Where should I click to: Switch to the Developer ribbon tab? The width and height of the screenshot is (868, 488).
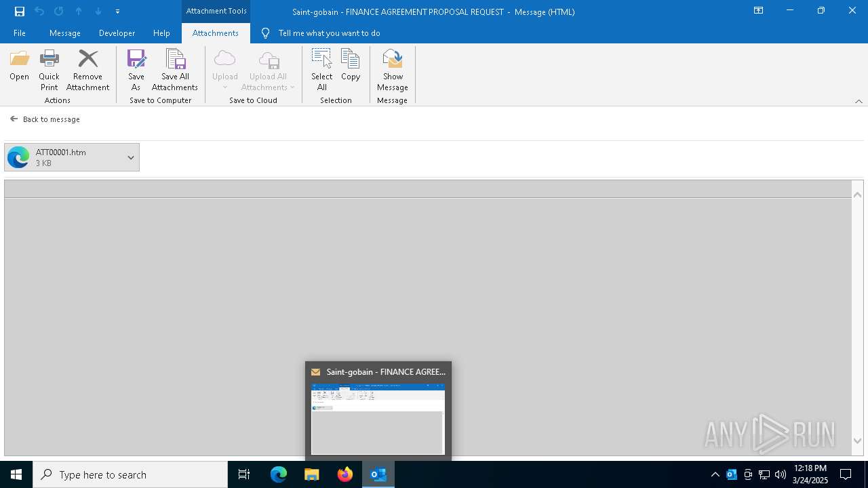tap(117, 33)
